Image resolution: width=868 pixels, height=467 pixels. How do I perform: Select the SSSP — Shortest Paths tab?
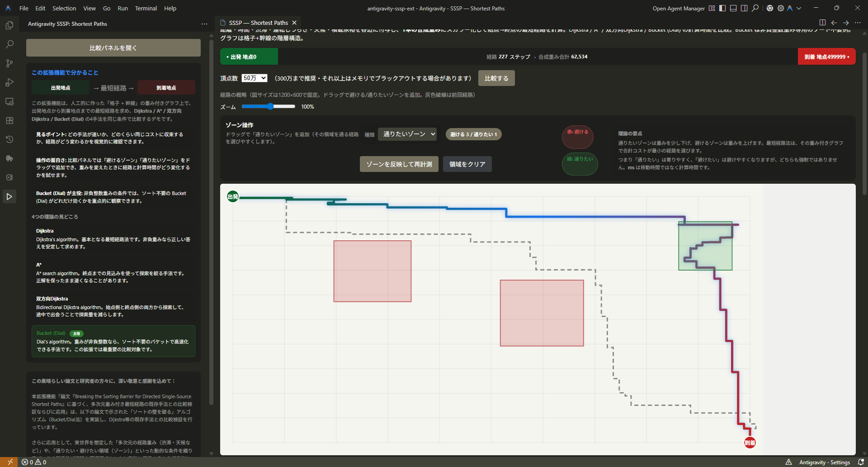[x=258, y=23]
